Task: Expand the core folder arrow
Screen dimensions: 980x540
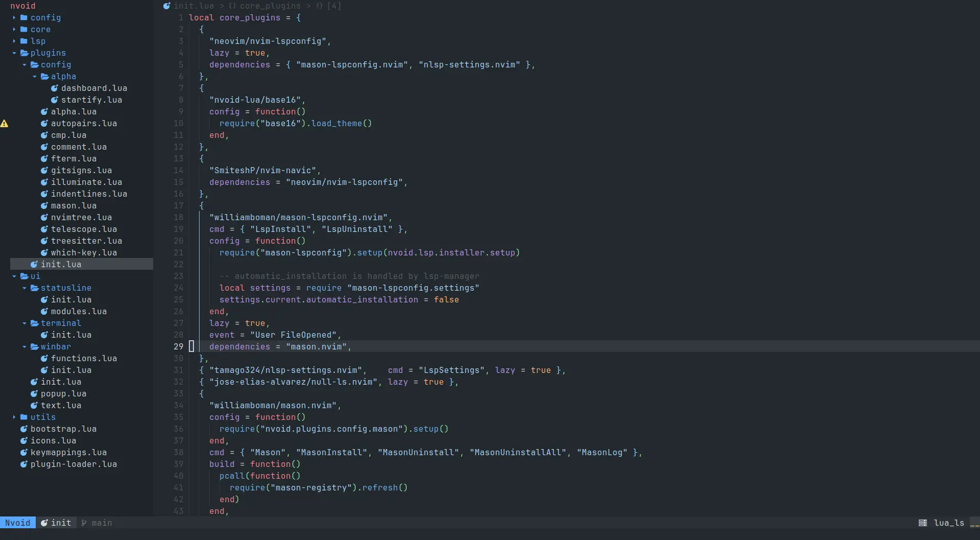Action: pos(14,30)
